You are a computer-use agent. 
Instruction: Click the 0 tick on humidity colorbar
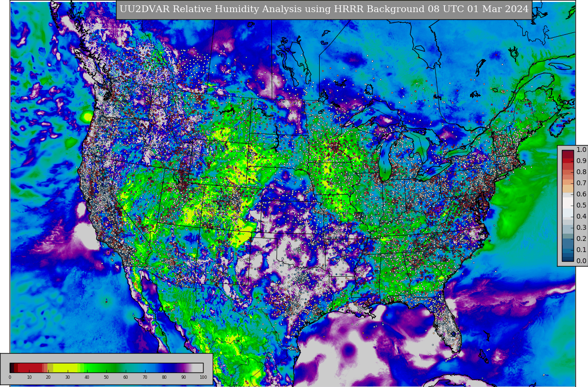click(10, 377)
